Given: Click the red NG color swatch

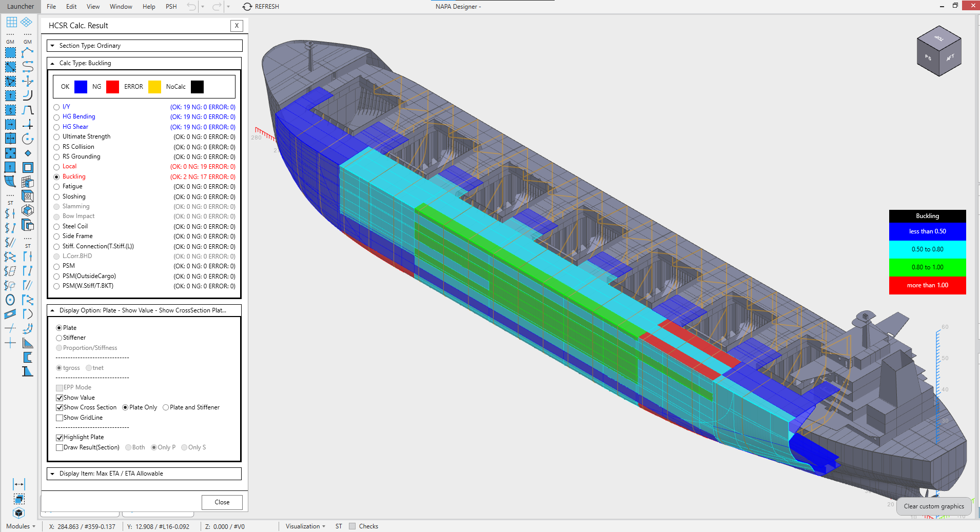Looking at the screenshot, I should [x=112, y=87].
